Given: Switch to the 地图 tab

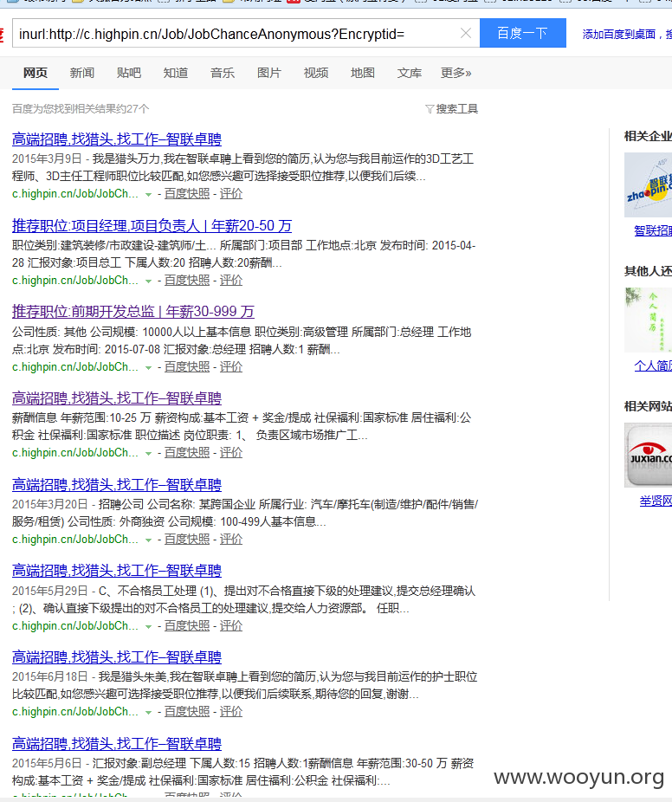Looking at the screenshot, I should point(363,73).
